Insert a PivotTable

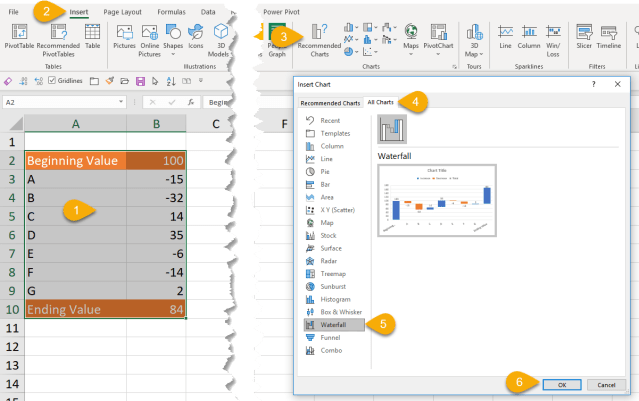tap(19, 36)
